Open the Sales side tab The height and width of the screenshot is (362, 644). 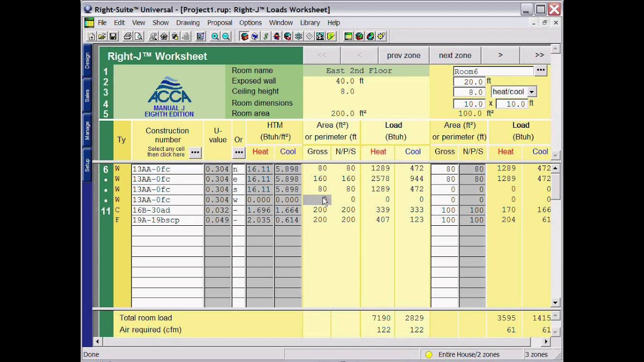coord(87,95)
